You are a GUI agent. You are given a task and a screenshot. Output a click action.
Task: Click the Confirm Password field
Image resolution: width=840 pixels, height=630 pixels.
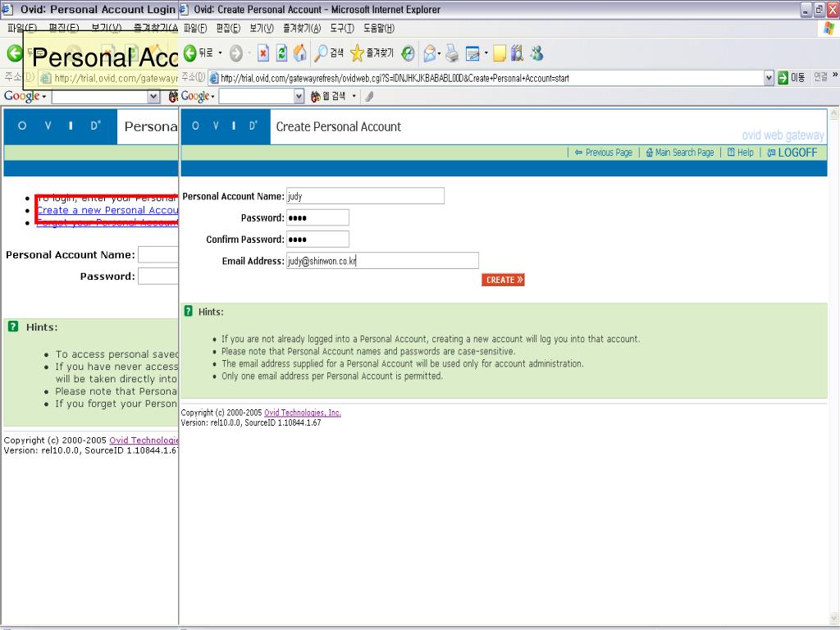pyautogui.click(x=317, y=240)
